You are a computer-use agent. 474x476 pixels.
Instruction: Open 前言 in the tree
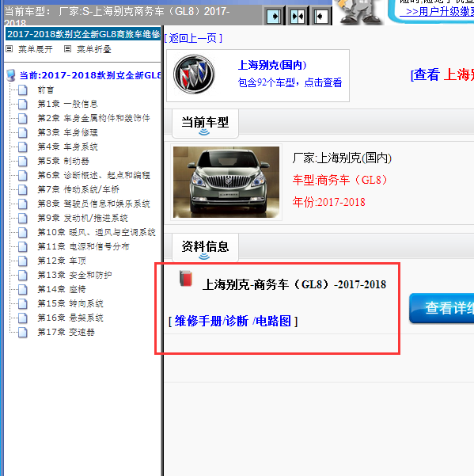[45, 89]
